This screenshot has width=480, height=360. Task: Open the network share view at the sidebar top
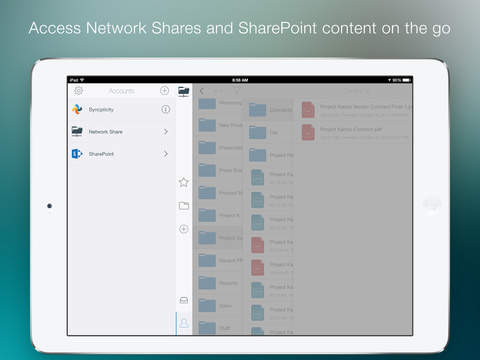(x=184, y=91)
